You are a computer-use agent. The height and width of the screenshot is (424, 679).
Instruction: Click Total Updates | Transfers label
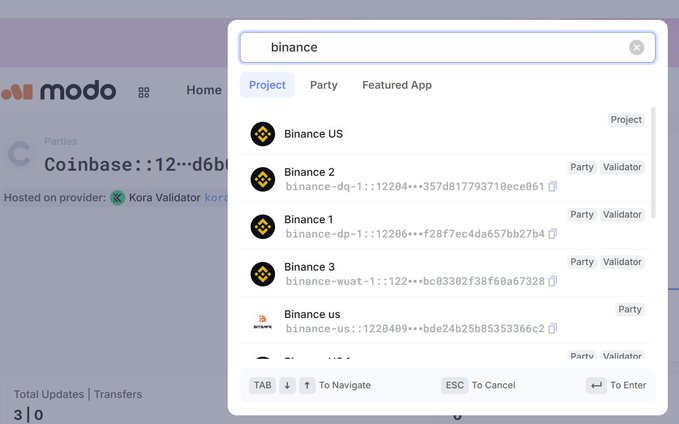78,394
